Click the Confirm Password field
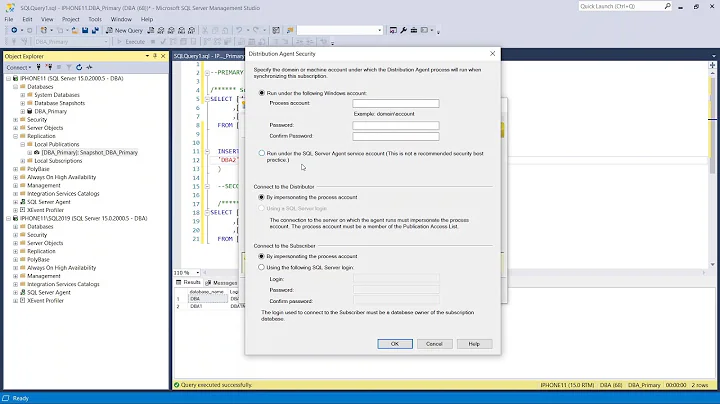This screenshot has width=720, height=404. 396,136
